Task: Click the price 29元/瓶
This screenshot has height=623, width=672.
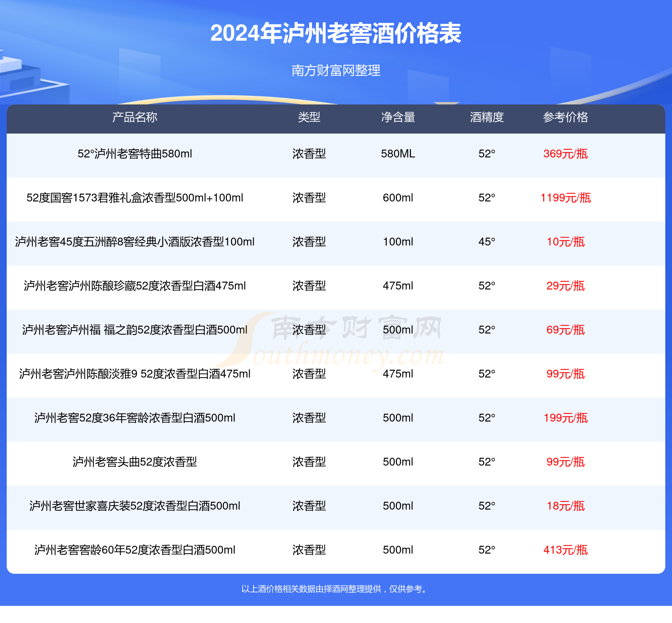Action: click(566, 286)
